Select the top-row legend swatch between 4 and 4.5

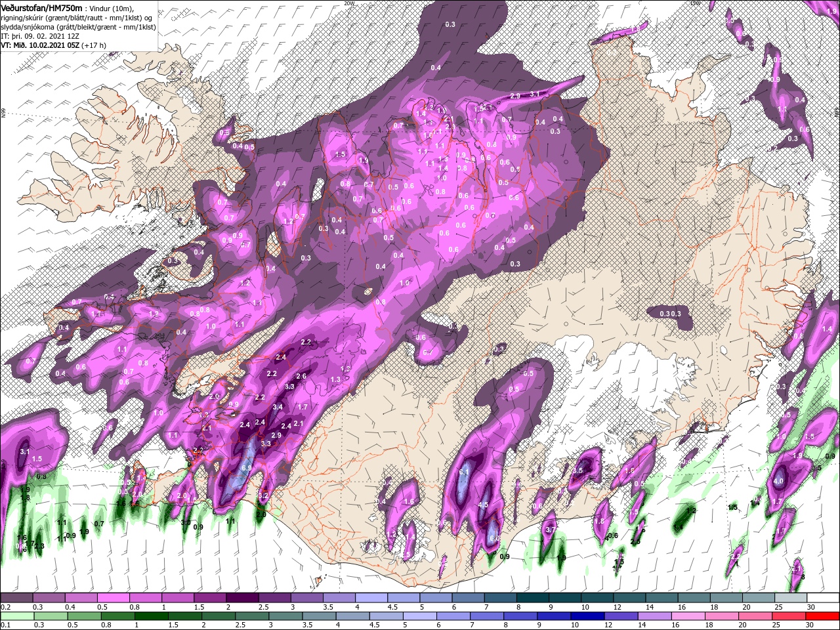coord(370,598)
